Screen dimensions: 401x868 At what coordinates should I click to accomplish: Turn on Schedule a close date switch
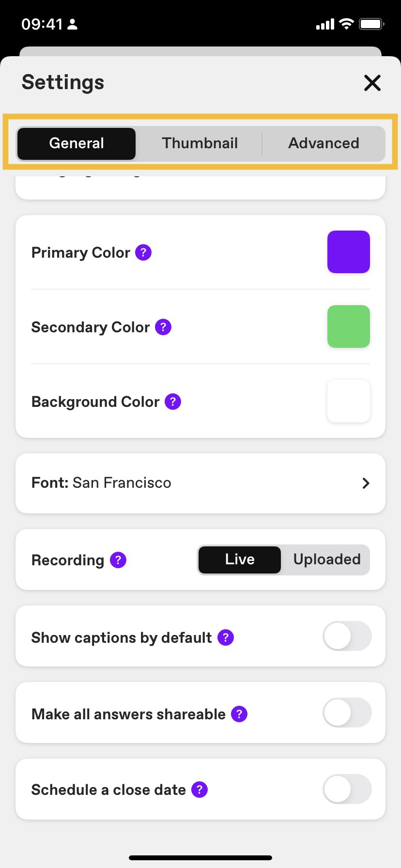pyautogui.click(x=347, y=790)
